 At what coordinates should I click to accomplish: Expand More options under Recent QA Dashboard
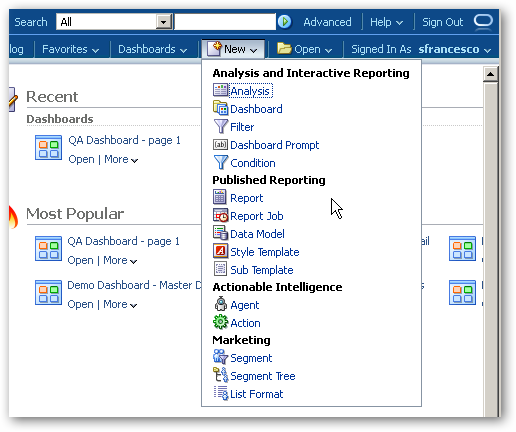coord(121,160)
